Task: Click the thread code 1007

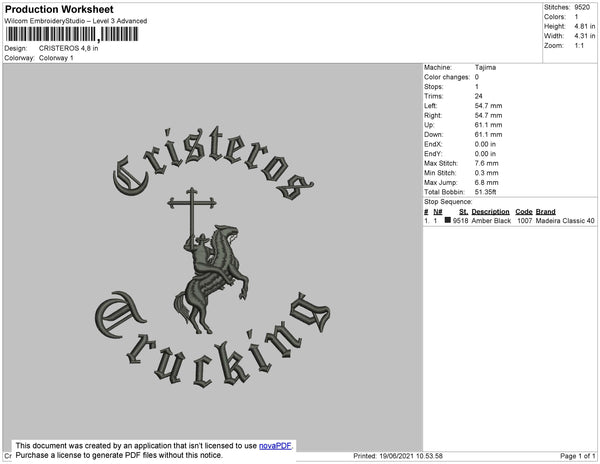Action: click(x=525, y=221)
